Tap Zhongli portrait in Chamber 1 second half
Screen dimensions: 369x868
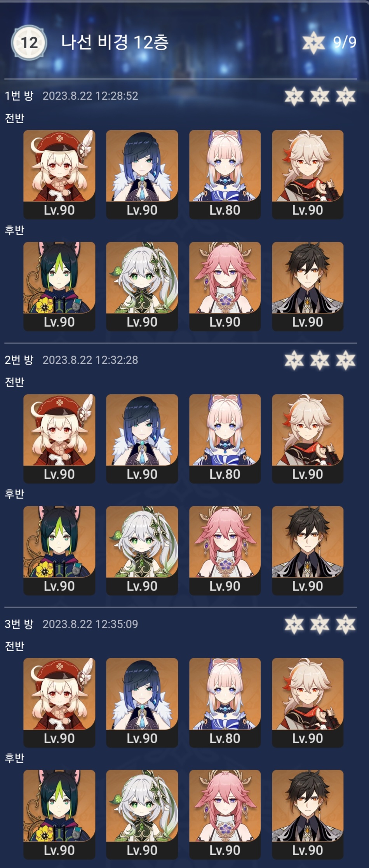point(308,286)
